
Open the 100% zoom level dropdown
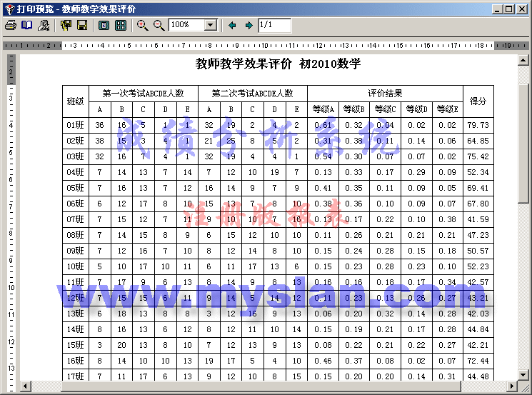tap(210, 25)
